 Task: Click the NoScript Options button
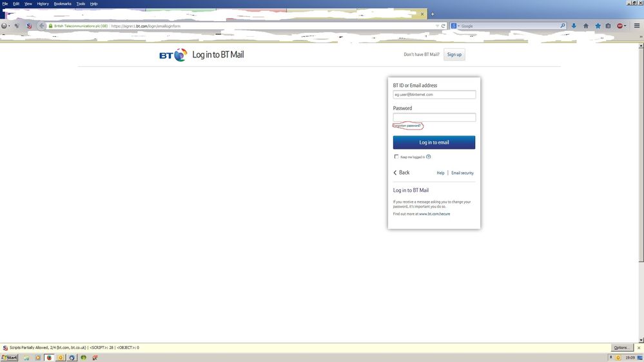pos(621,348)
